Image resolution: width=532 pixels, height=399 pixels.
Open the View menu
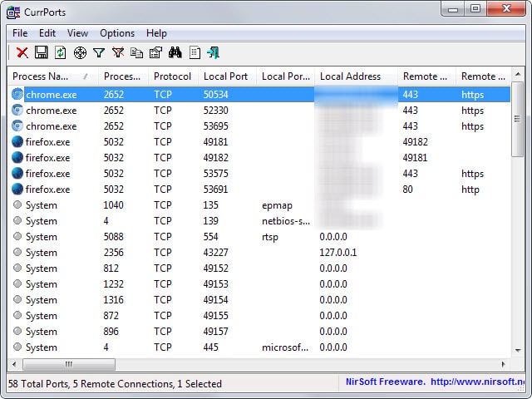77,33
